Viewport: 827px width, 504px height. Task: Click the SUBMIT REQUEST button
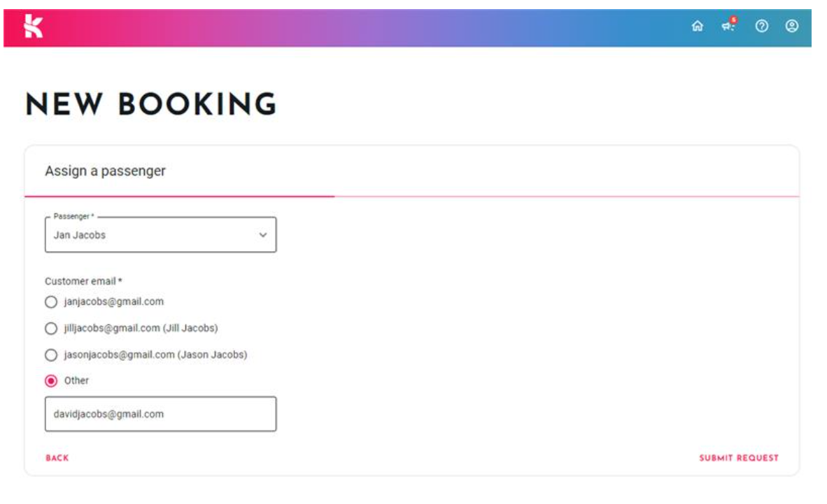[738, 458]
